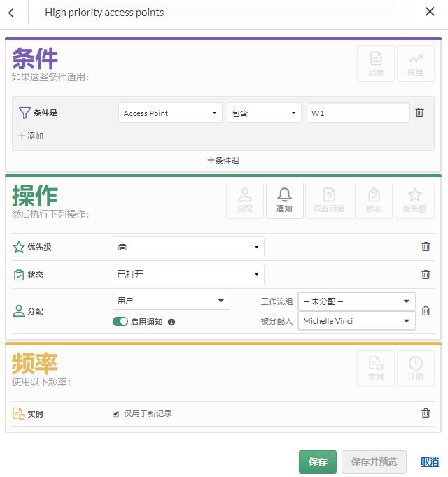This screenshot has width=448, height=477.
Task: Go back using the left arrow
Action: (x=11, y=13)
